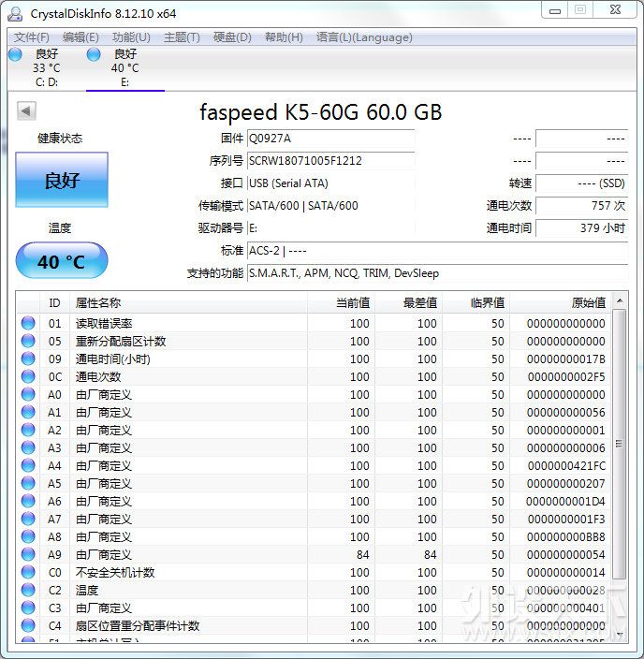Click the 当前值 column header

[341, 302]
